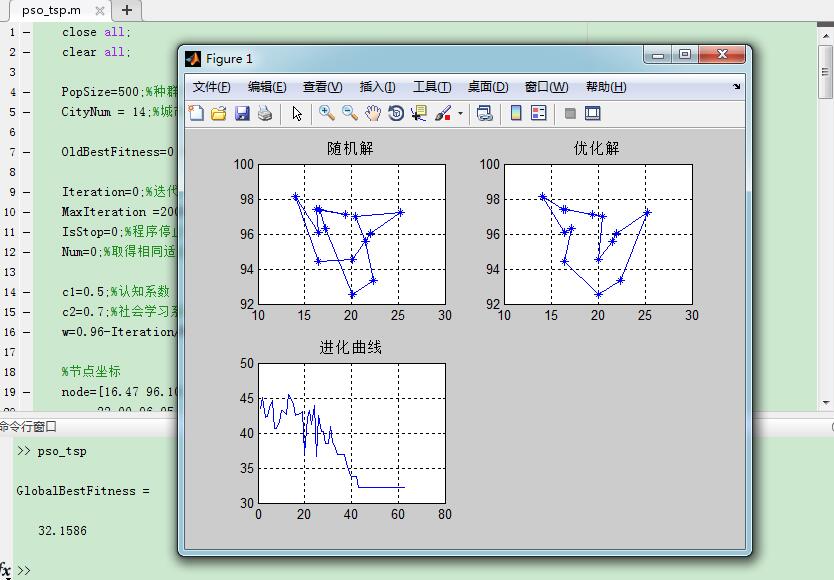Click the 进化曲线 plot title
The image size is (834, 580).
350,347
